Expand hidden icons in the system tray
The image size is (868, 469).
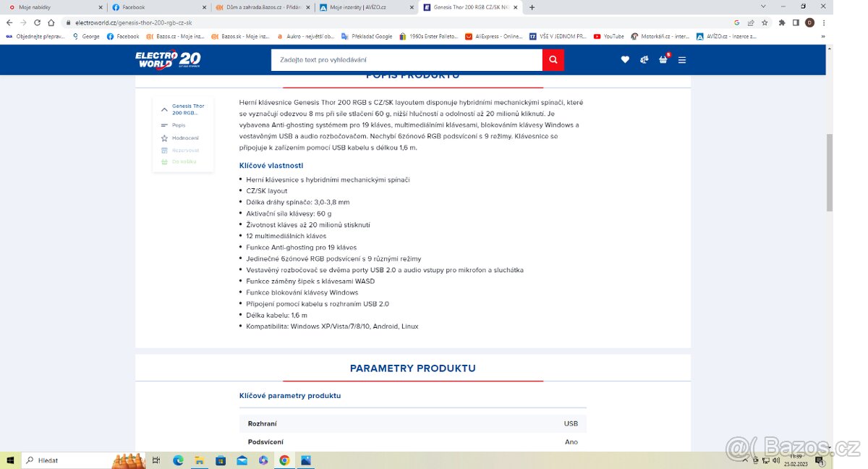[744, 460]
